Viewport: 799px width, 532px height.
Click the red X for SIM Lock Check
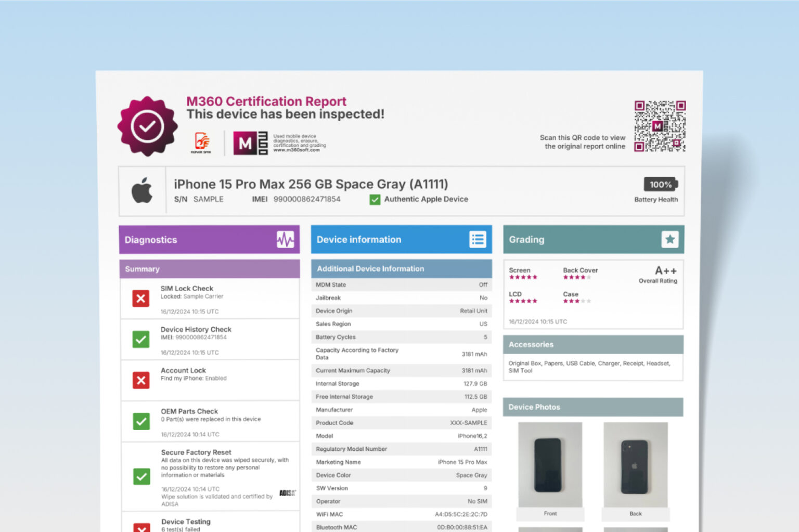pos(140,299)
